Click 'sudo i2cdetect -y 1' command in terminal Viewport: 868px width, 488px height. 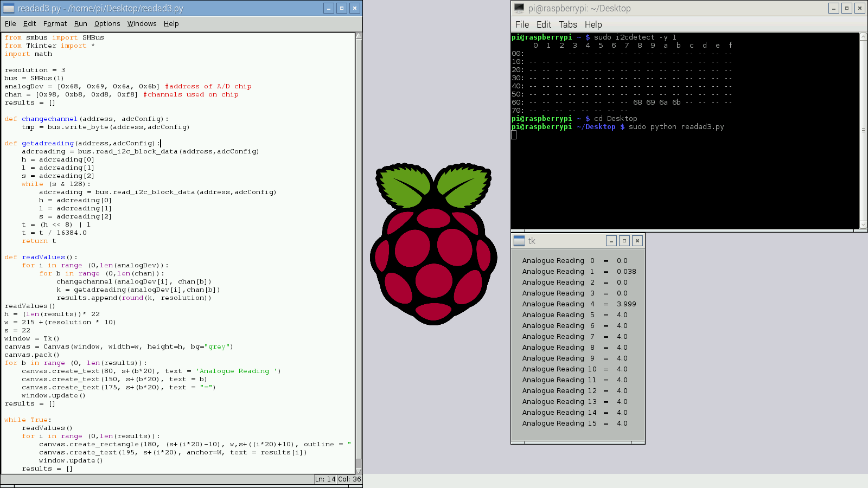[635, 37]
